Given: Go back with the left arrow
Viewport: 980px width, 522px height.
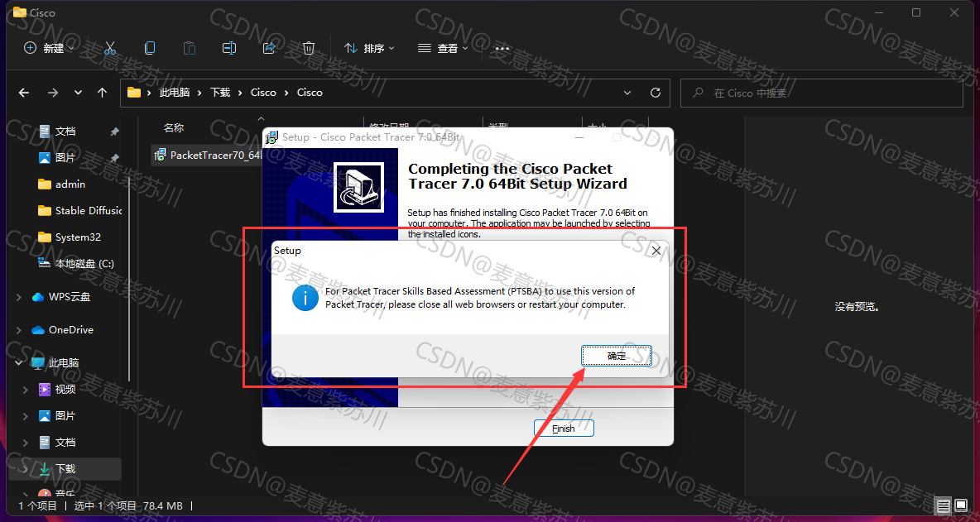Looking at the screenshot, I should pyautogui.click(x=24, y=93).
